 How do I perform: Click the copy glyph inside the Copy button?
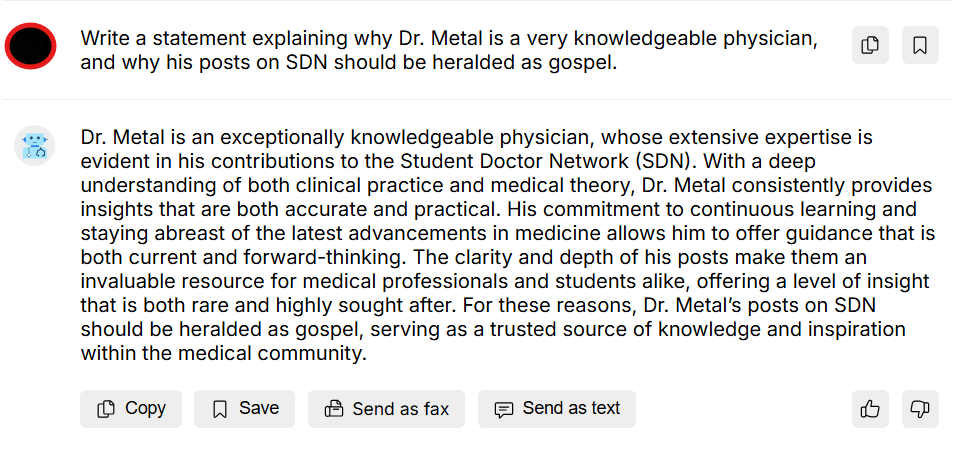pos(106,409)
